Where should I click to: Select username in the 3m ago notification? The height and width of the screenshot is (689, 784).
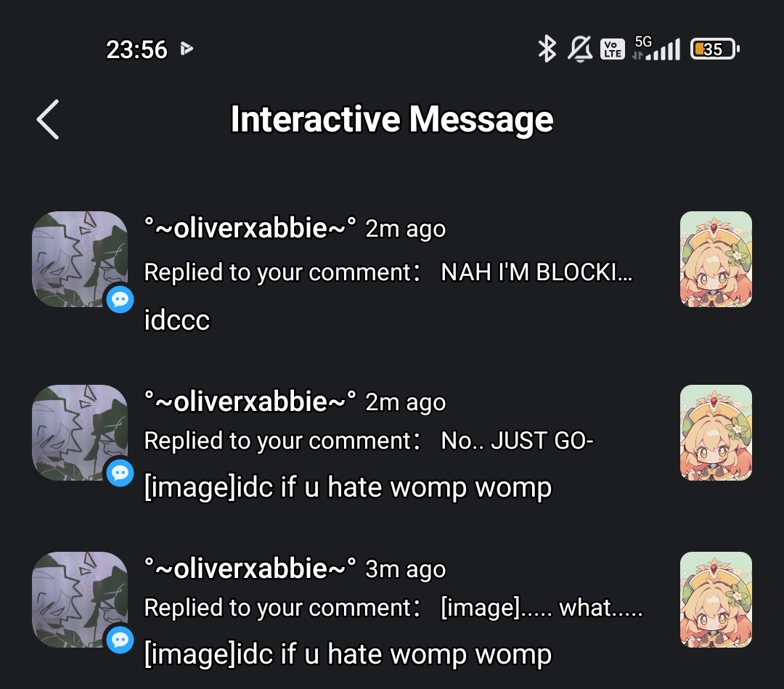[x=250, y=568]
